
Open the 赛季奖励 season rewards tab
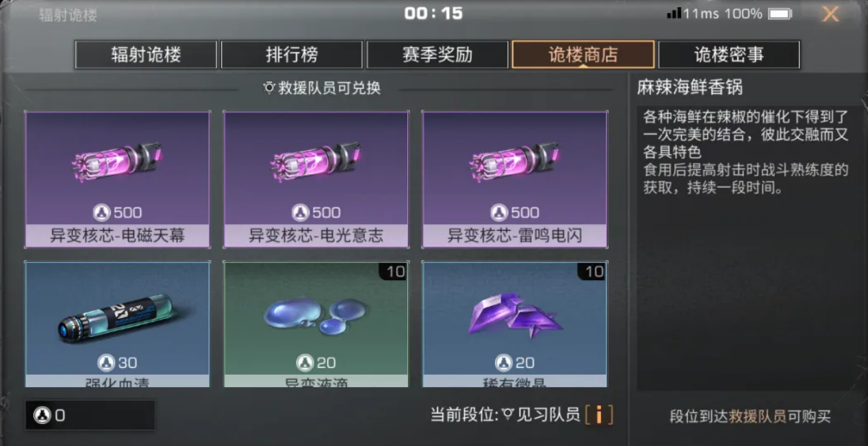point(437,55)
